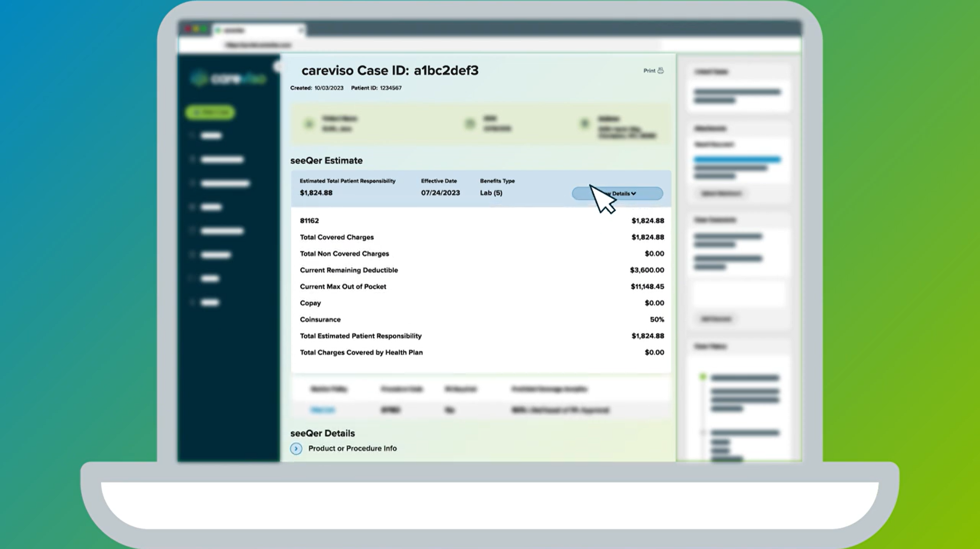Expand Product or Procedure Info chevron
The image size is (980, 549).
click(x=296, y=448)
